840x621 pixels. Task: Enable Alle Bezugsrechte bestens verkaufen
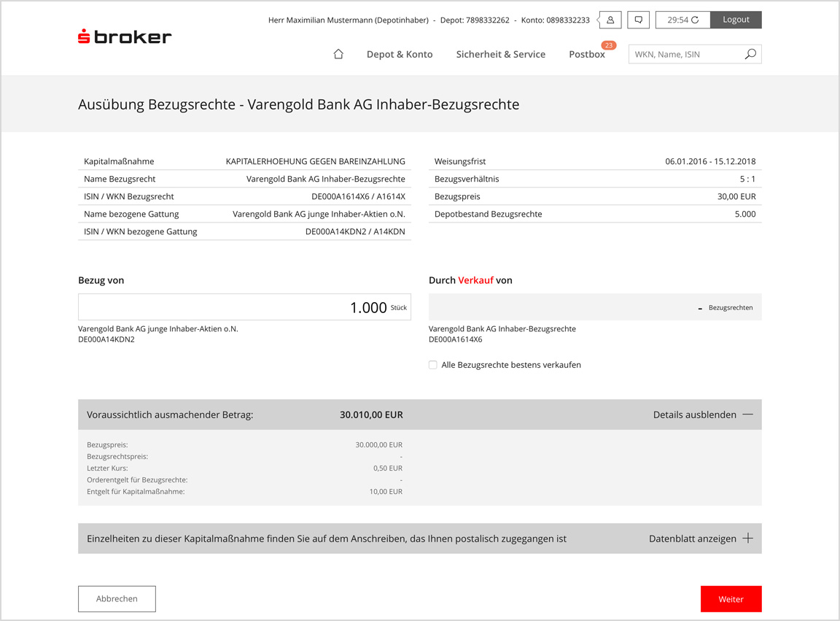pyautogui.click(x=432, y=364)
